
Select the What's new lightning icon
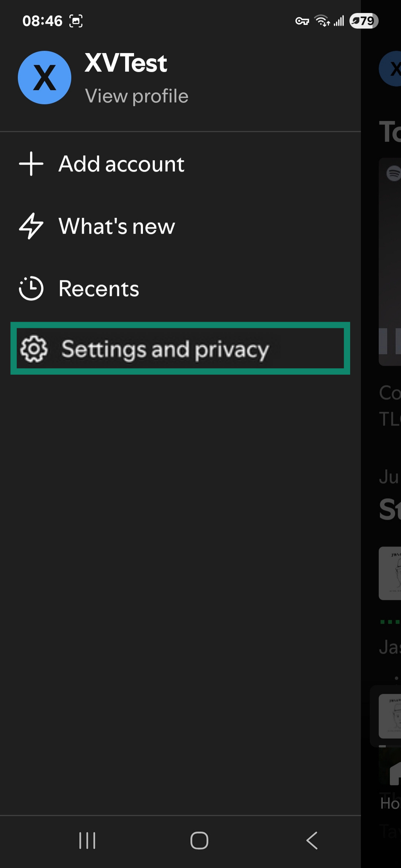tap(31, 226)
